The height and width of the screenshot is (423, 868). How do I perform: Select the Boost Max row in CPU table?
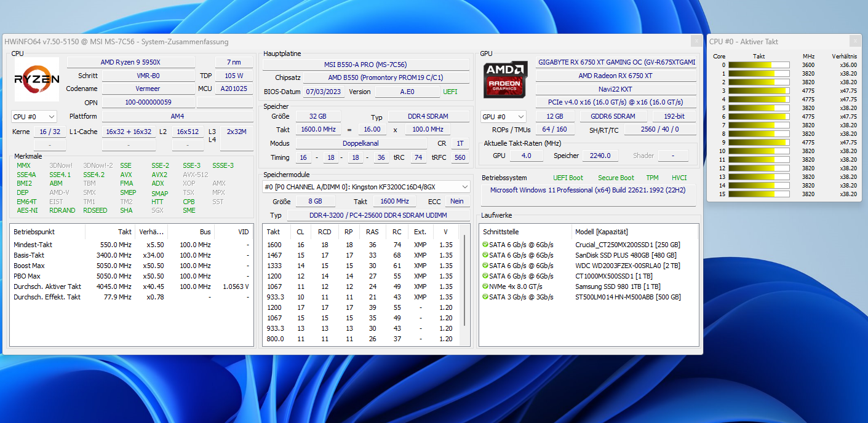(x=132, y=266)
